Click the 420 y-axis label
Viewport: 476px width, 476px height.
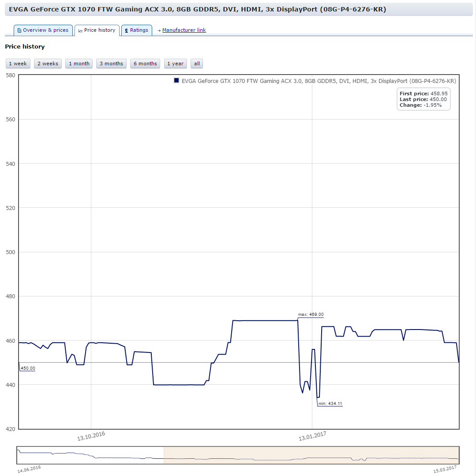pos(11,429)
